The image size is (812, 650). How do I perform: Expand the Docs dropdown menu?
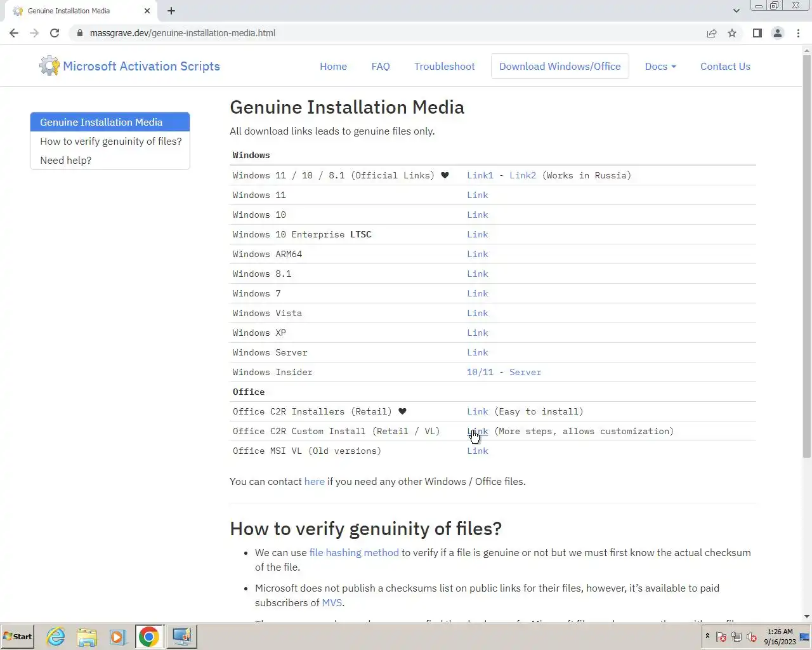tap(660, 66)
